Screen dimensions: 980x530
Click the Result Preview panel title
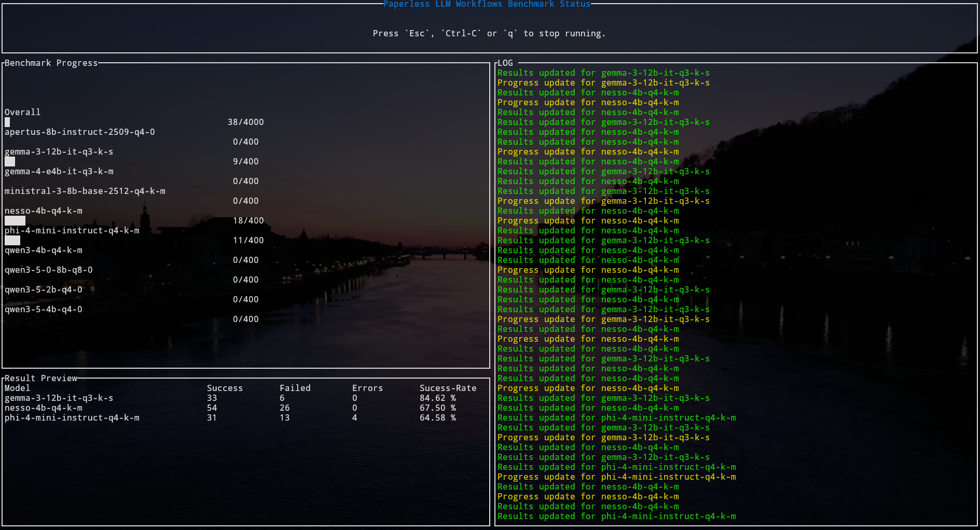41,379
